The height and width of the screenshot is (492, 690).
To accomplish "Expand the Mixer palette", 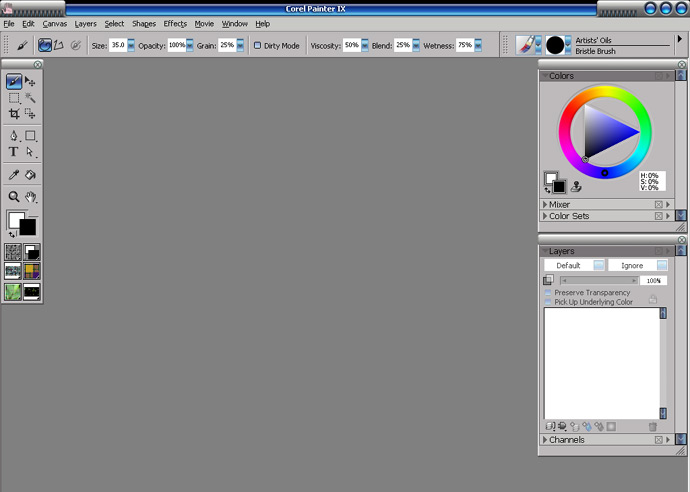I will coord(545,205).
